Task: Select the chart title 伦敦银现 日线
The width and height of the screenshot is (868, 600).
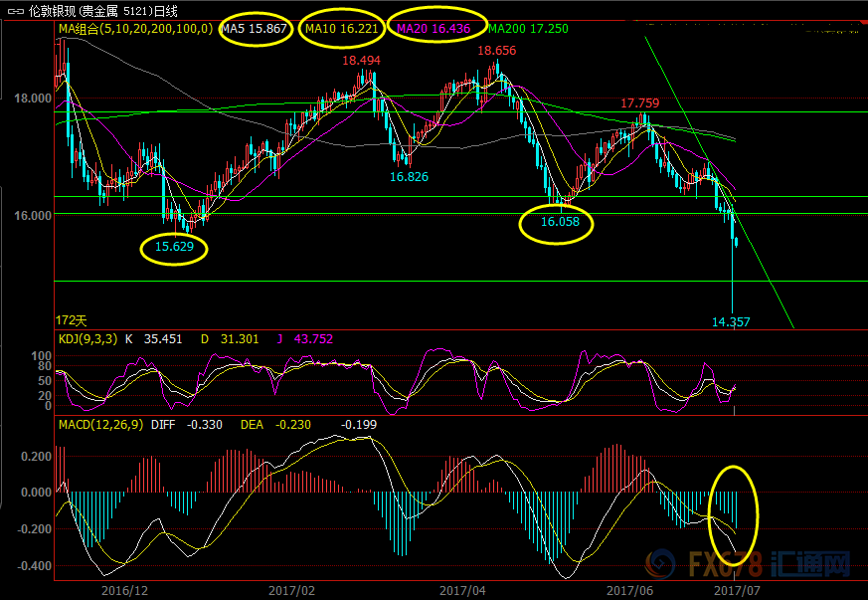Action: pyautogui.click(x=103, y=11)
